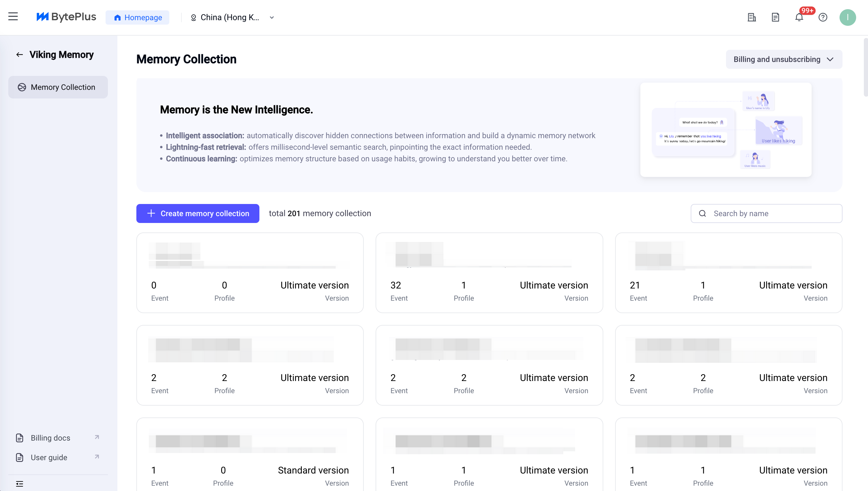Open the Standard version collection card

(x=249, y=455)
